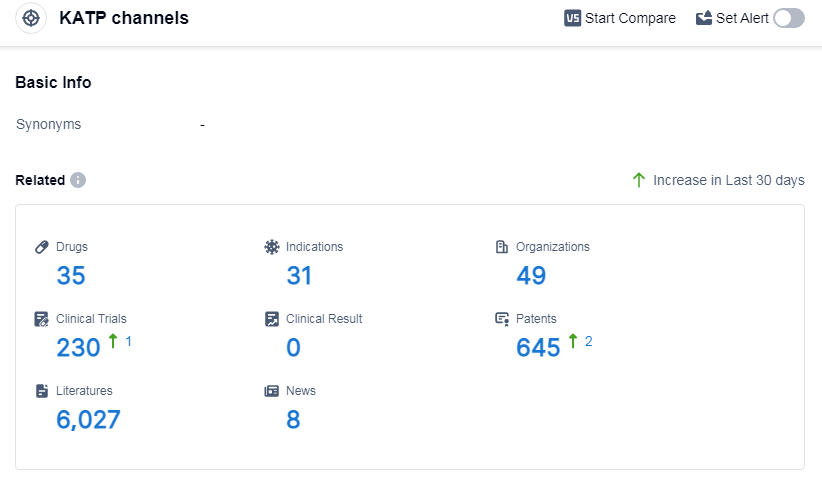The width and height of the screenshot is (822, 483).
Task: Click the Drugs pill icon
Action: 42,247
